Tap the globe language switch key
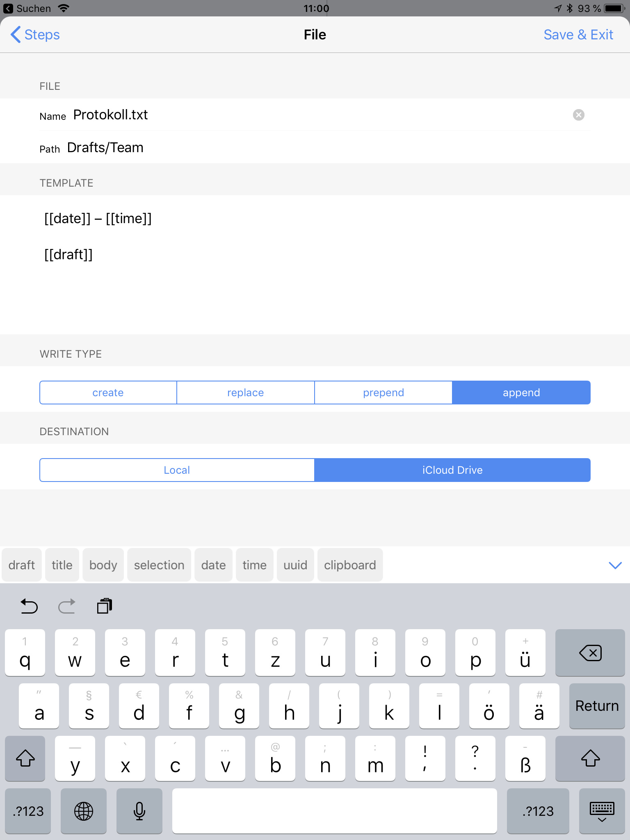Screen dimensions: 630x840 (84, 811)
